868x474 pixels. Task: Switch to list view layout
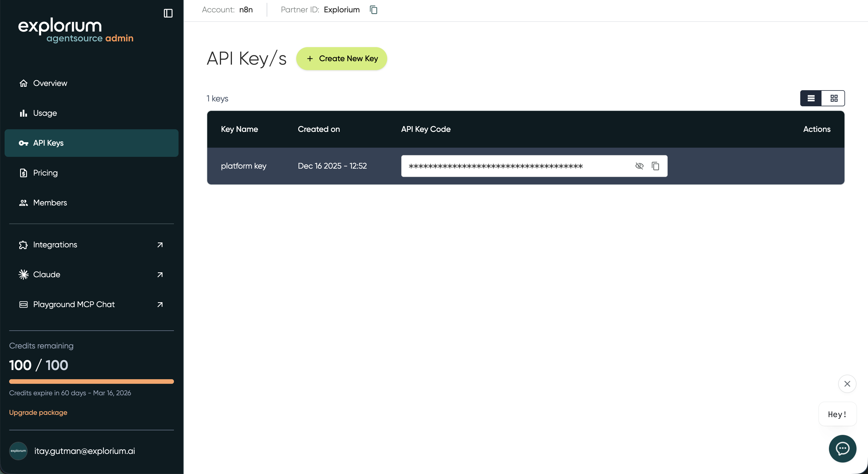coord(811,98)
